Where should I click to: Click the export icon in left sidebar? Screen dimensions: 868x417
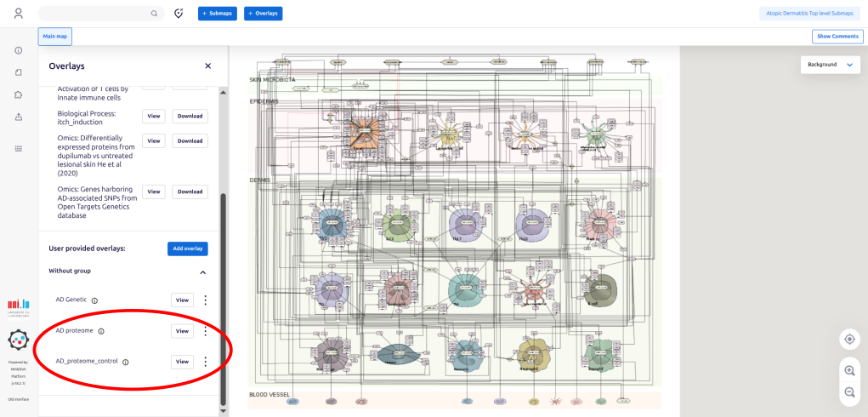pos(19,117)
